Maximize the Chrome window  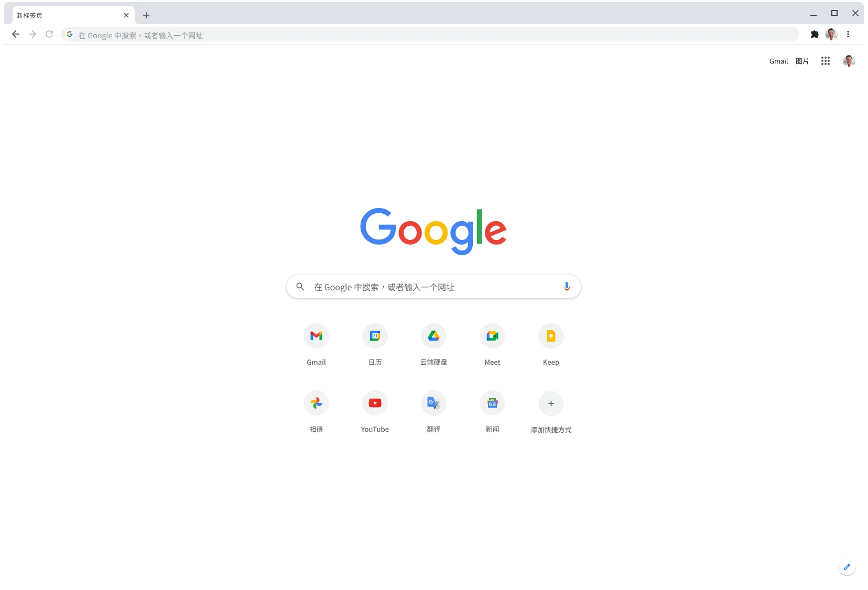point(834,14)
